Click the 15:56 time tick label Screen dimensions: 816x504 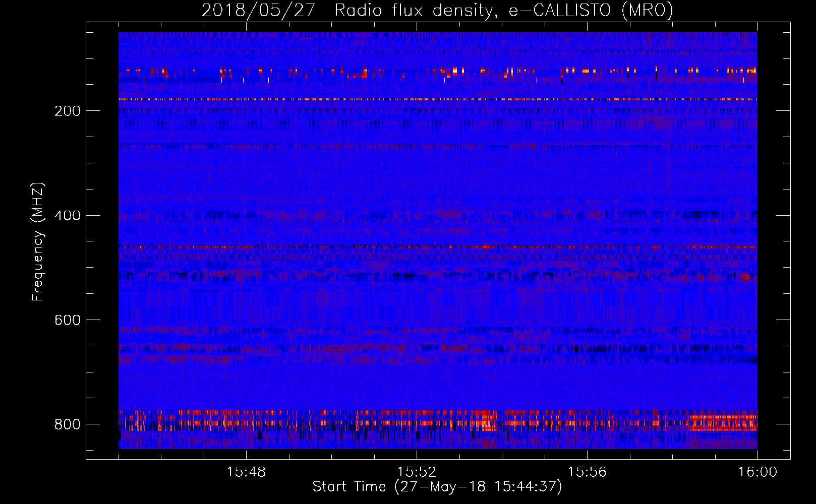click(587, 472)
